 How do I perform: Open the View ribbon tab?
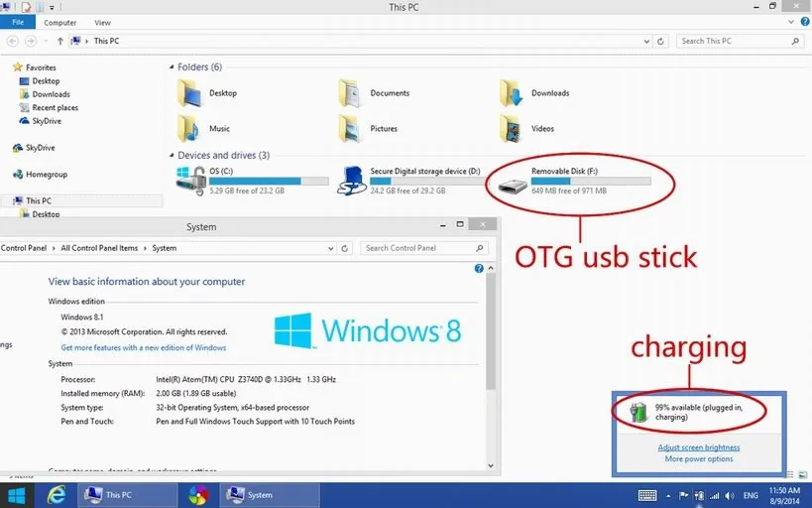(102, 23)
